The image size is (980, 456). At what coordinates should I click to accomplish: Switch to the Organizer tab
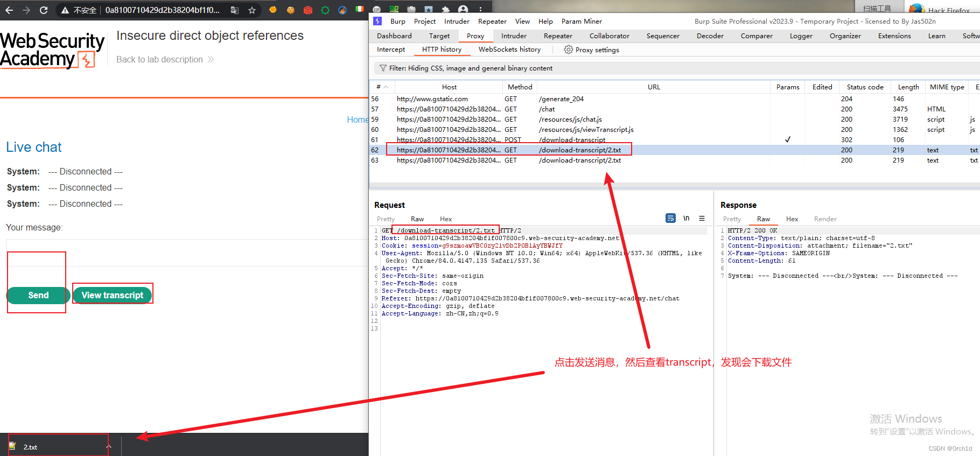tap(845, 36)
